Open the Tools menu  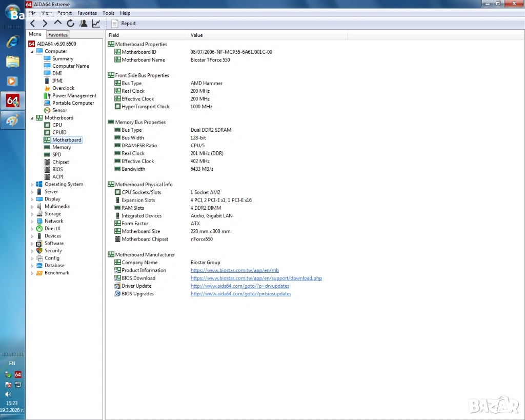[108, 13]
